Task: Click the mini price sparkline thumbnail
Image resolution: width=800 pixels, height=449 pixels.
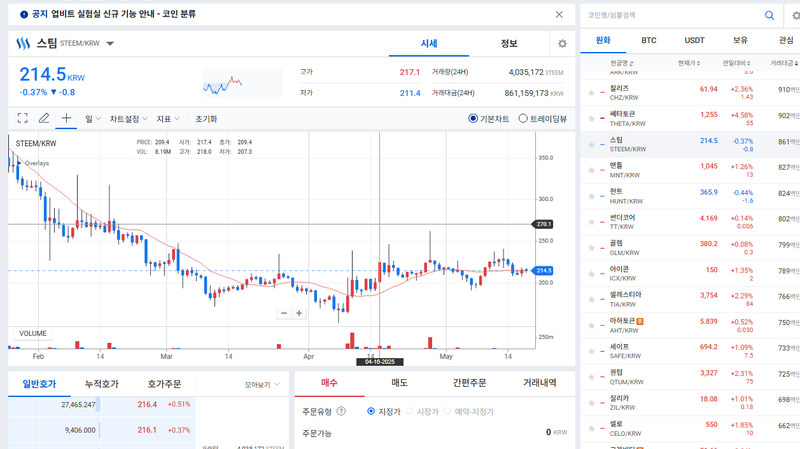Action: (242, 83)
